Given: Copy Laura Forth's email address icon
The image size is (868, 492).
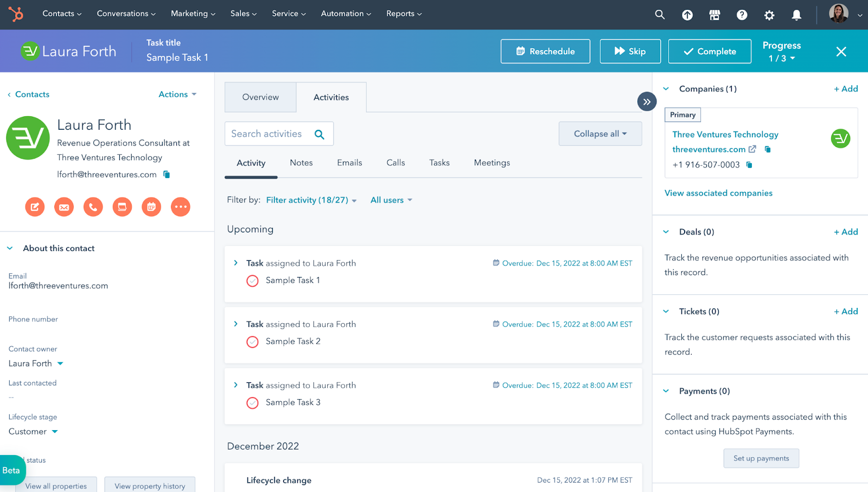Looking at the screenshot, I should [167, 174].
